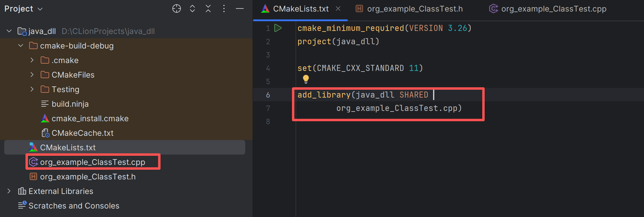Image resolution: width=644 pixels, height=217 pixels.
Task: Click the Select Opened File crosshair icon
Action: pos(177,9)
